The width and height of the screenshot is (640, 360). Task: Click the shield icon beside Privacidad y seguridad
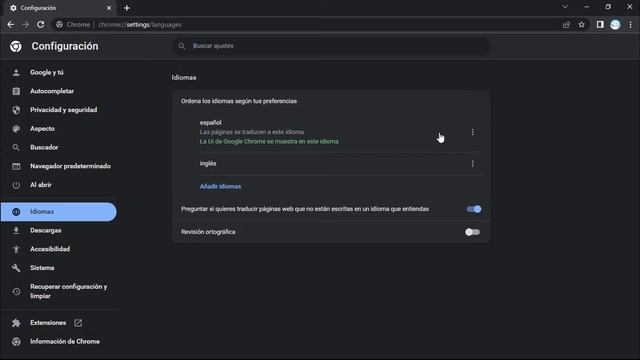(x=16, y=110)
